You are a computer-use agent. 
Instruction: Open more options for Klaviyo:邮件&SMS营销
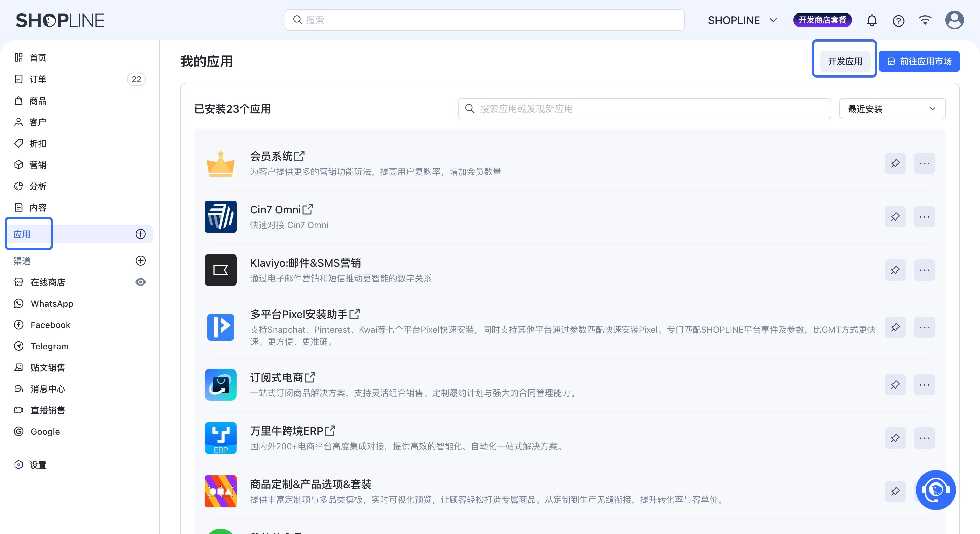pyautogui.click(x=924, y=270)
